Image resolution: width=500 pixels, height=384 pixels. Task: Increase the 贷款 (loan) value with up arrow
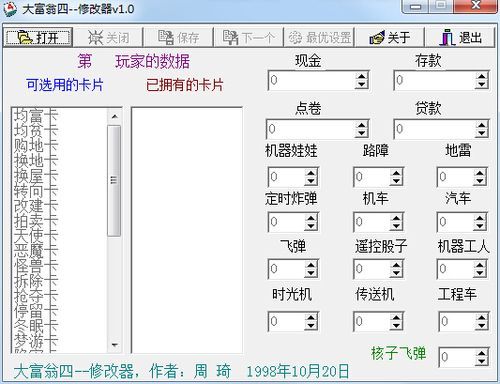pos(482,125)
